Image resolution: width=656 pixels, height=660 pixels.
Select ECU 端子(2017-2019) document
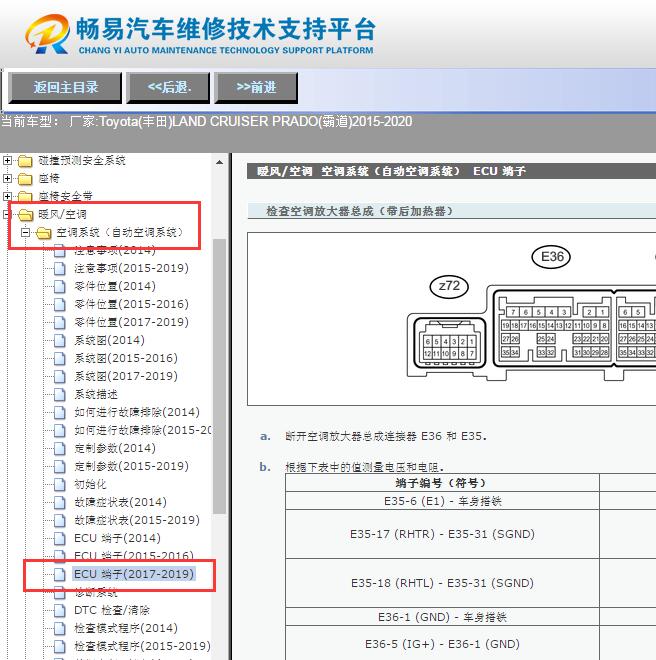coord(134,574)
